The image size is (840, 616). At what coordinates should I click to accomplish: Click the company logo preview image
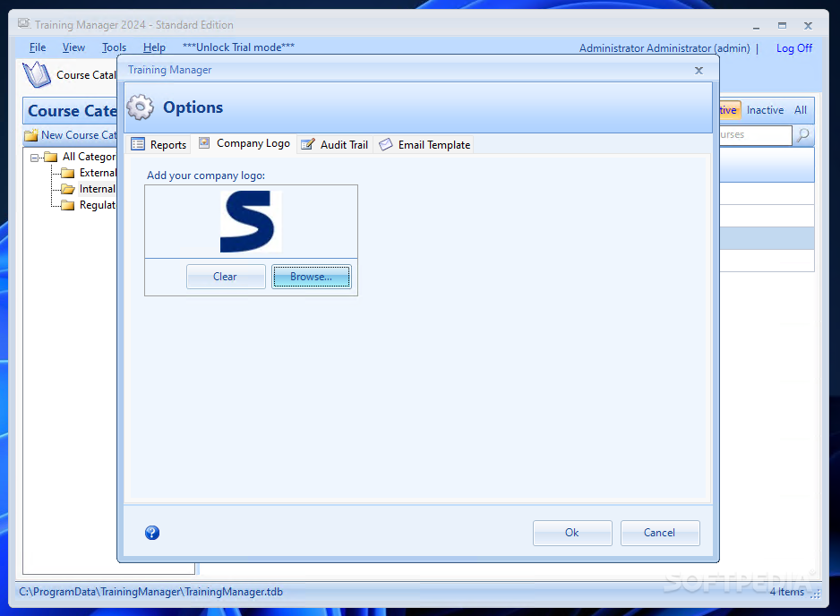[x=251, y=222]
